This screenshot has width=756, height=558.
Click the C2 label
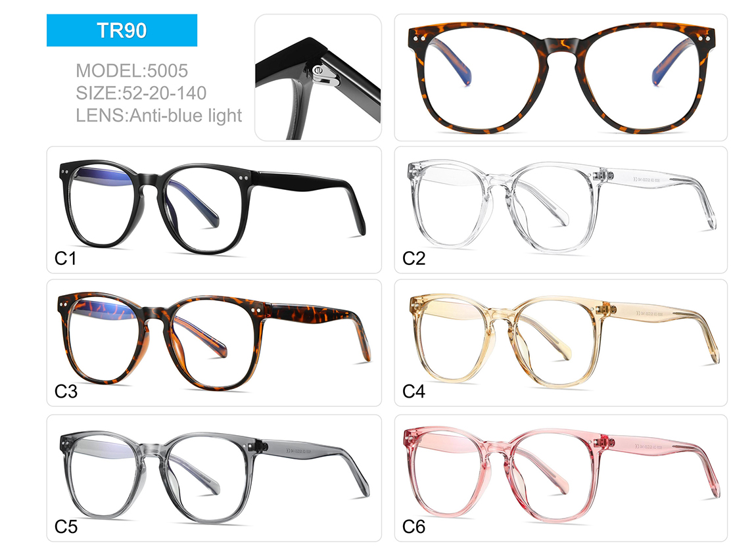(x=413, y=259)
